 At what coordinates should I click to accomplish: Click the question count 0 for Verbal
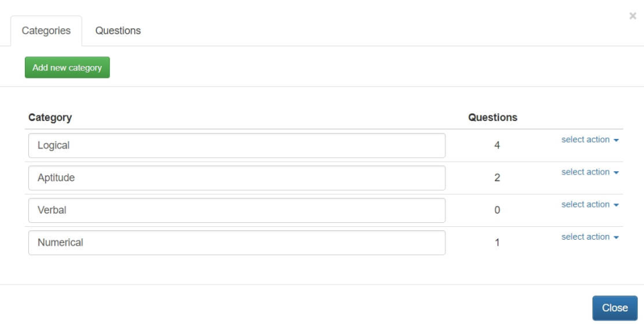pos(497,210)
